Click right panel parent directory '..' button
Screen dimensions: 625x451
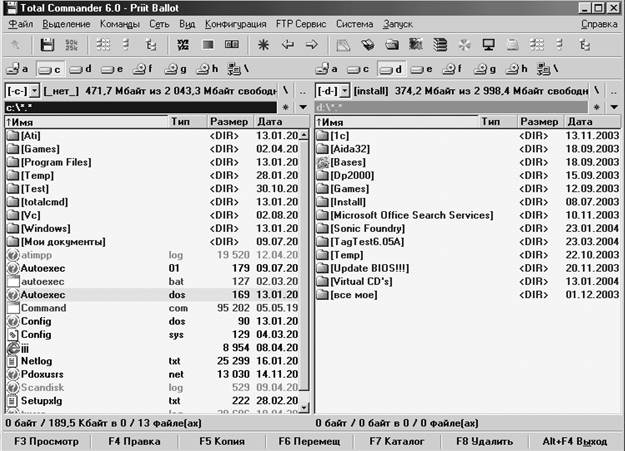click(614, 91)
